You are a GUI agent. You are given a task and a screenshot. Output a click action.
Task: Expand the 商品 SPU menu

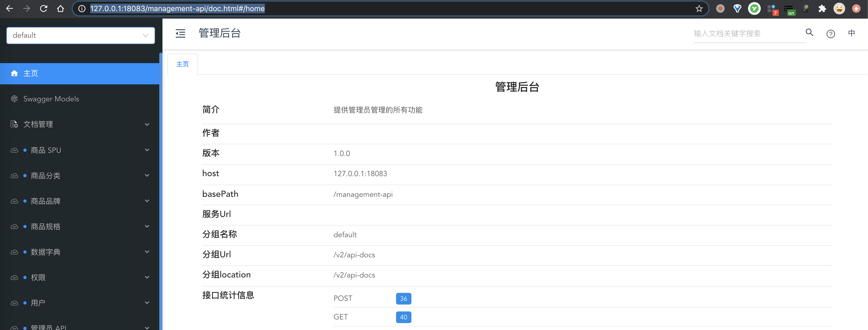pos(45,150)
